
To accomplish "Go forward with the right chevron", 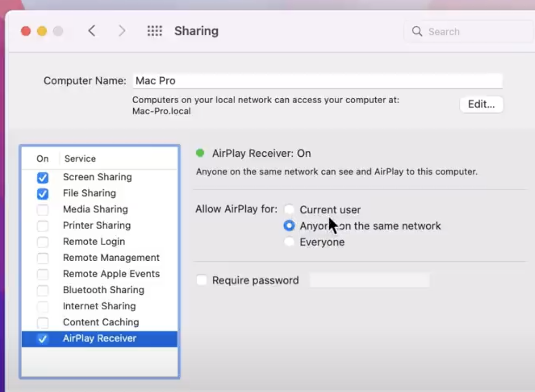I will pos(122,31).
